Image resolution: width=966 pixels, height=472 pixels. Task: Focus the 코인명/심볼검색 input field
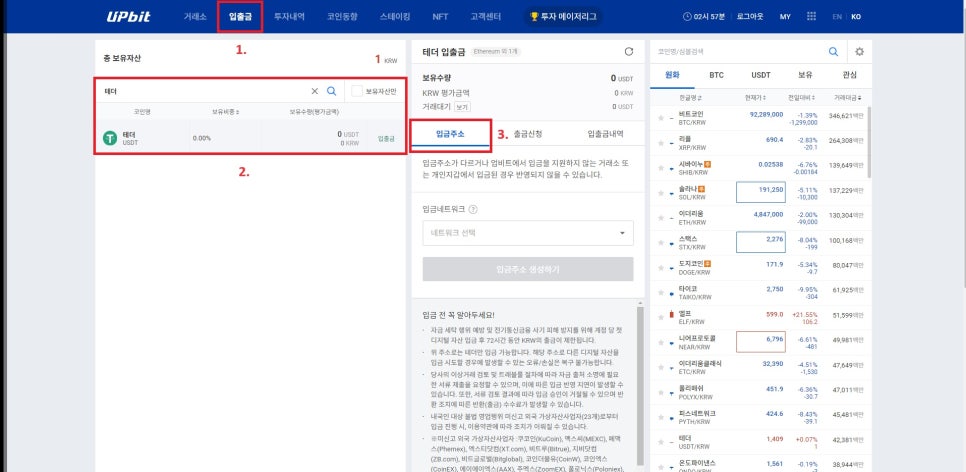(739, 52)
